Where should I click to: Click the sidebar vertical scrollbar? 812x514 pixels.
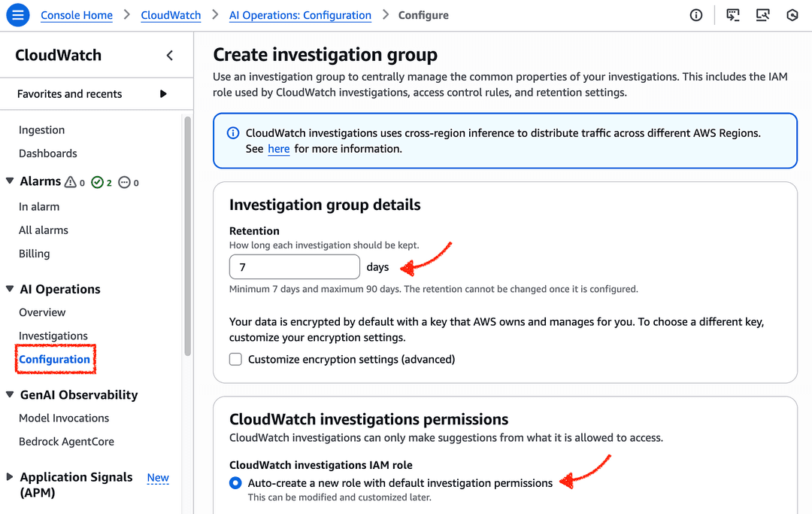pos(187,236)
